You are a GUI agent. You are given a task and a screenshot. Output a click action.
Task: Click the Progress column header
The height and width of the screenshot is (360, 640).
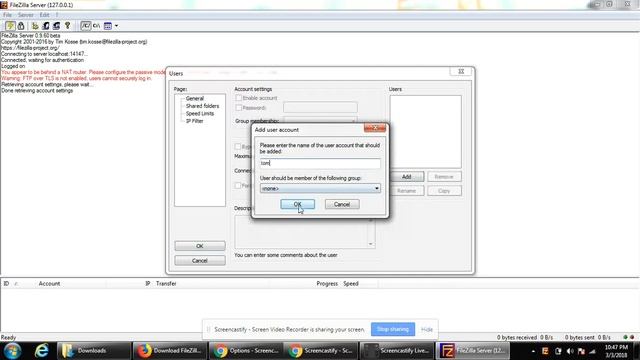point(327,283)
